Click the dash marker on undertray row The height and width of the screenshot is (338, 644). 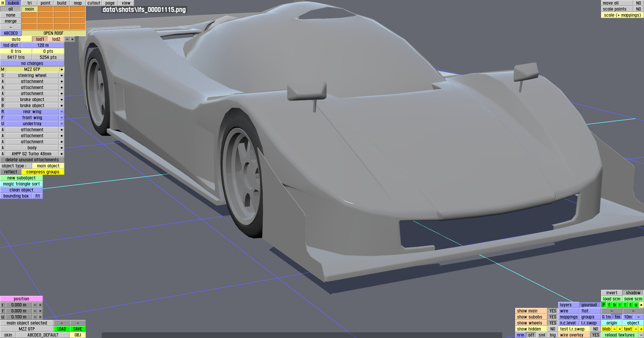(62, 124)
